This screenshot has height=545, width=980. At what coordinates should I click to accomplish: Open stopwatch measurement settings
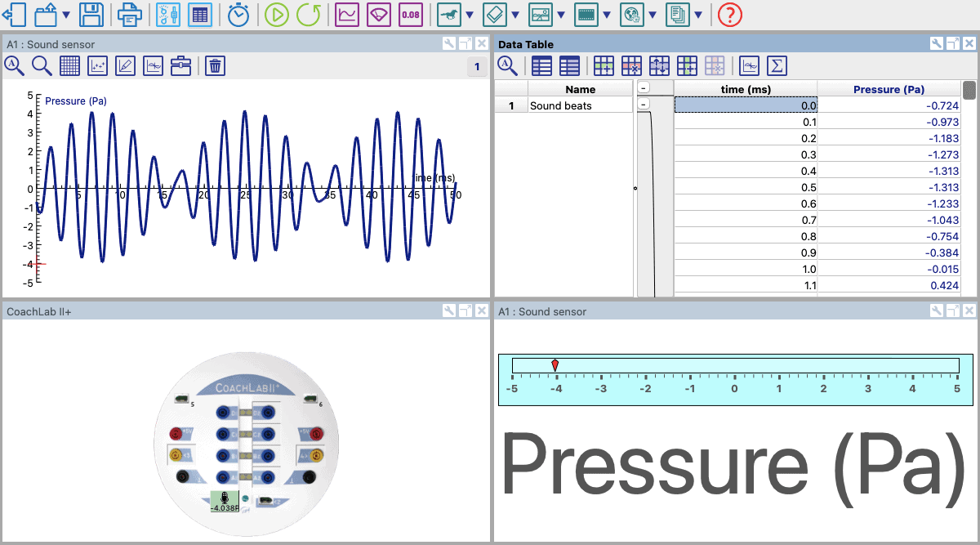[238, 15]
